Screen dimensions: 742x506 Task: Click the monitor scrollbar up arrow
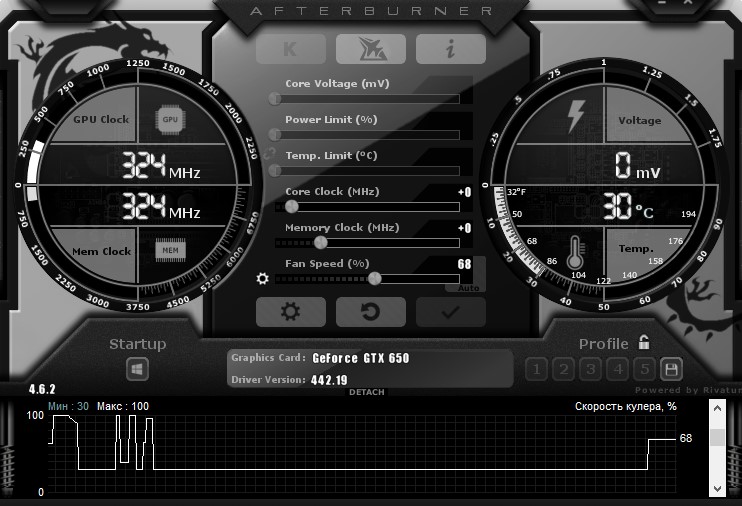[x=717, y=408]
